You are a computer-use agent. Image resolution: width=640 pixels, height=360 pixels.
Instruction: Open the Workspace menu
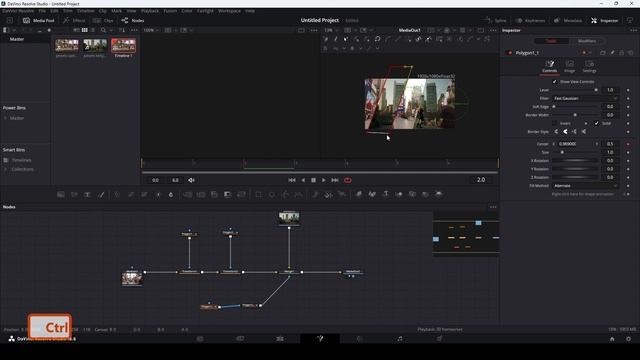(x=229, y=11)
